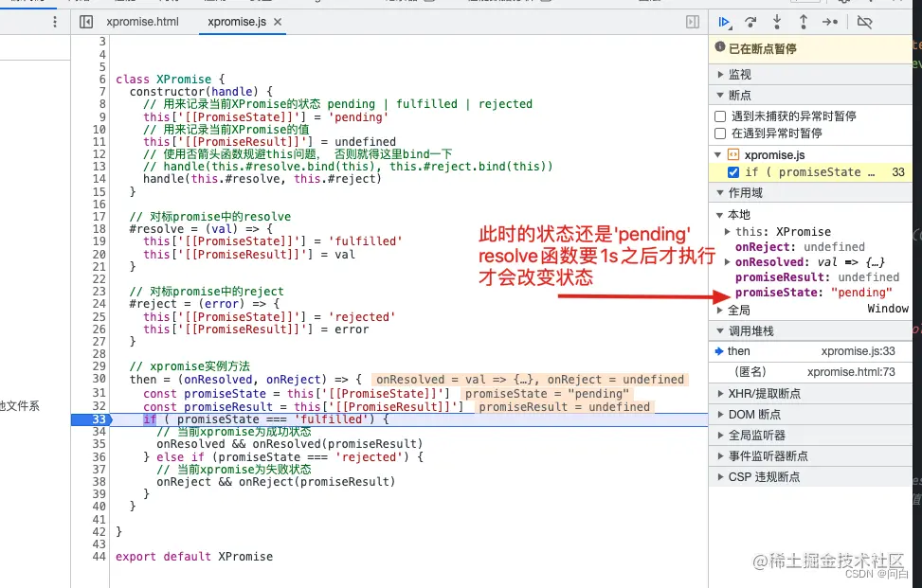Click promiseResult: undefined scope entry

817,277
